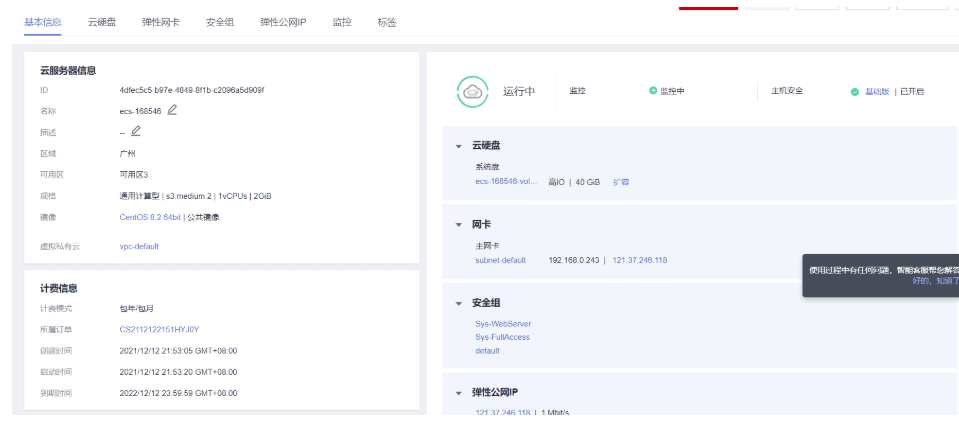The width and height of the screenshot is (959, 446).
Task: Switch to the 基本信息 tab
Action: (x=43, y=23)
